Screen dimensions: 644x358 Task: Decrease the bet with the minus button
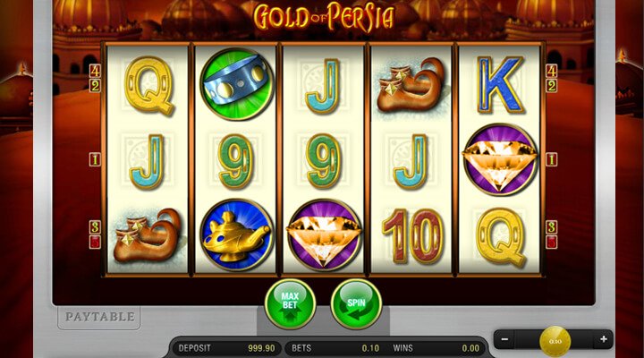click(x=504, y=339)
